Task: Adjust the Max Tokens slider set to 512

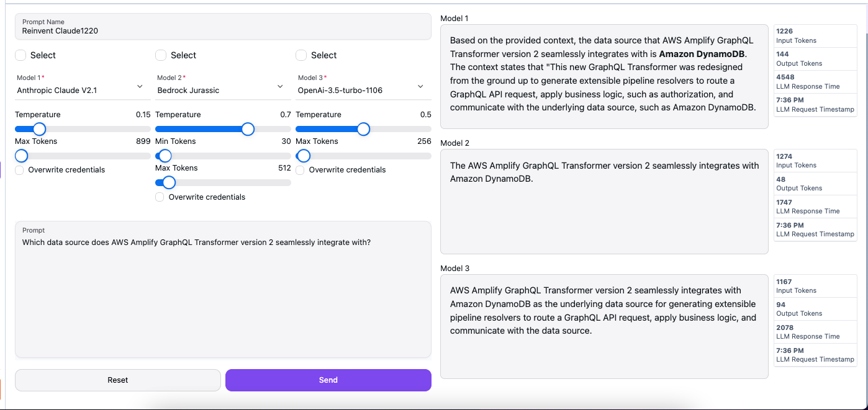Action: [x=169, y=182]
